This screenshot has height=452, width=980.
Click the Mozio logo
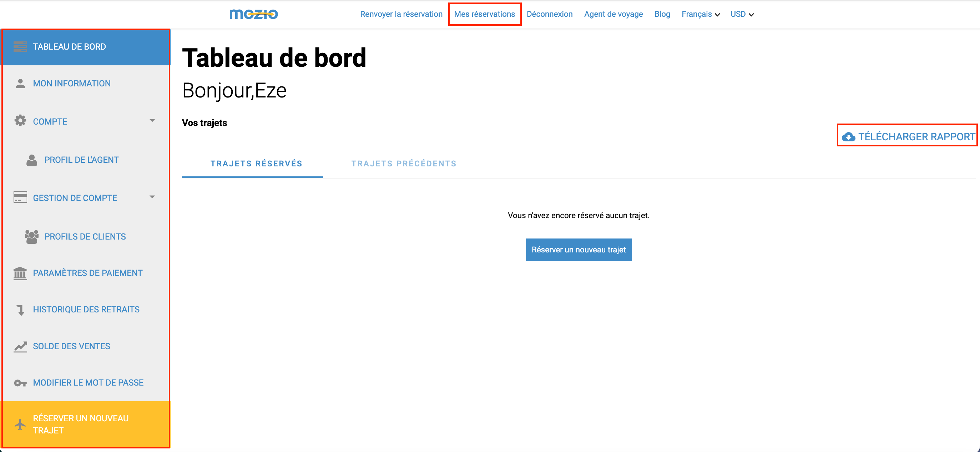254,14
